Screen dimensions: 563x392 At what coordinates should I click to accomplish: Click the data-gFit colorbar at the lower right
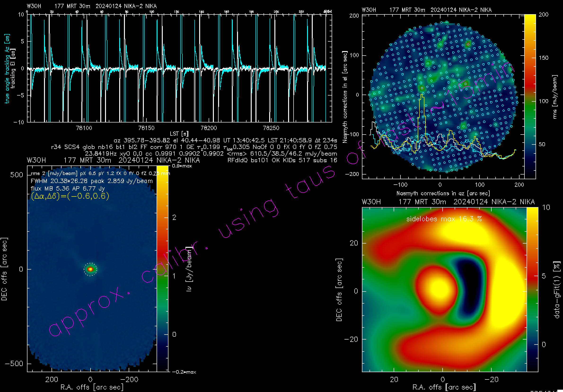click(x=532, y=289)
